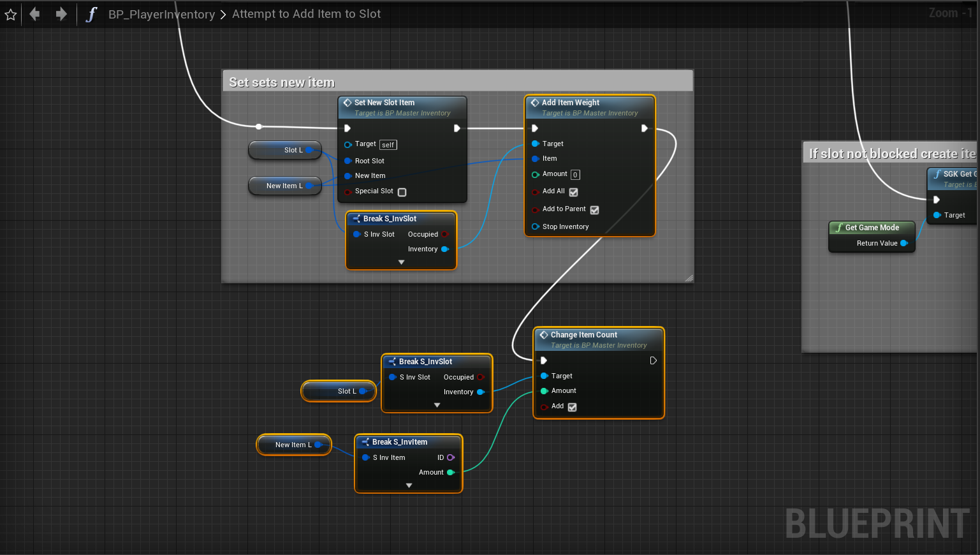Click exec input pin on Add Item Weight
The height and width of the screenshot is (555, 980).
(535, 128)
